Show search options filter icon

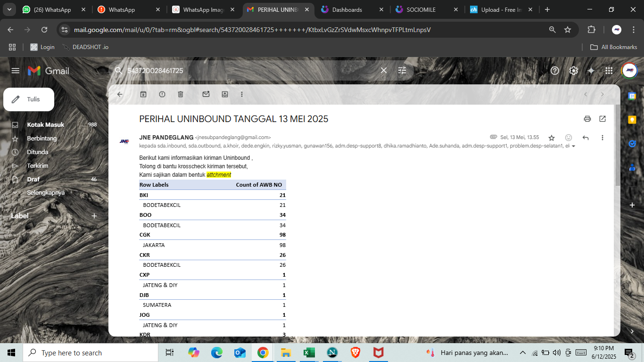click(x=402, y=70)
